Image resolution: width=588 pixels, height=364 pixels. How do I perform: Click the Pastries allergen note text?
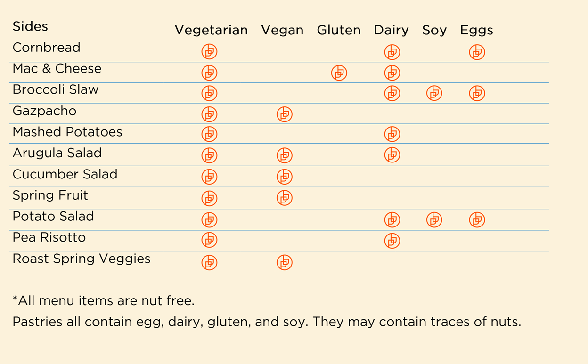tap(267, 322)
